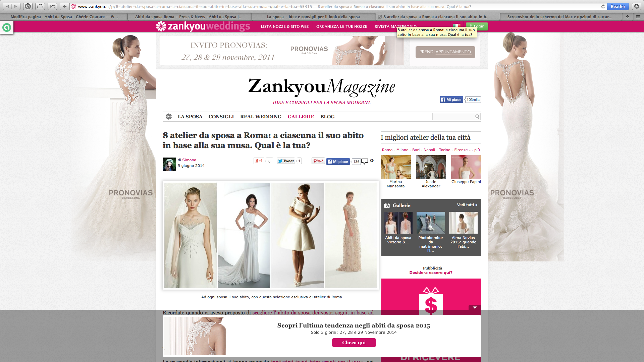Click the header Facebook Mi piace button

pyautogui.click(x=451, y=100)
